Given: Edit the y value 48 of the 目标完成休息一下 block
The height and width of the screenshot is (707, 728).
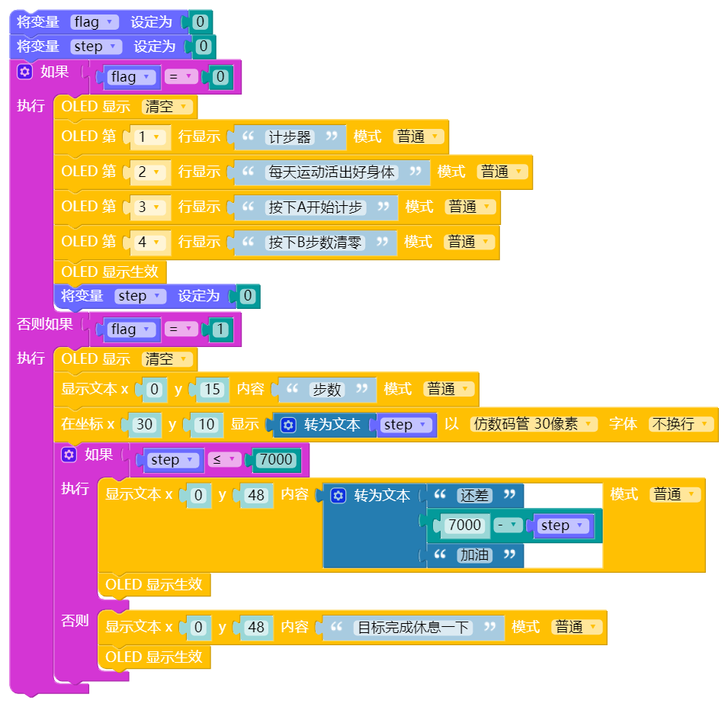Looking at the screenshot, I should pyautogui.click(x=256, y=628).
